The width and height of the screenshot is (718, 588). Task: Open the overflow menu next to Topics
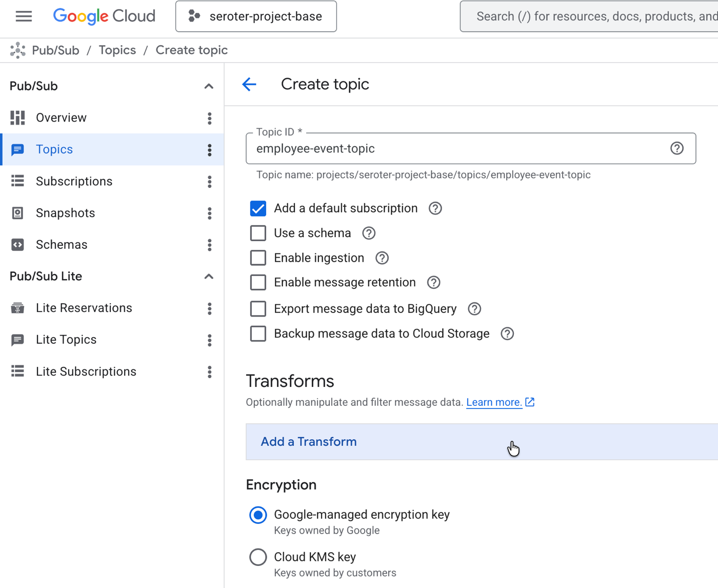pos(210,149)
